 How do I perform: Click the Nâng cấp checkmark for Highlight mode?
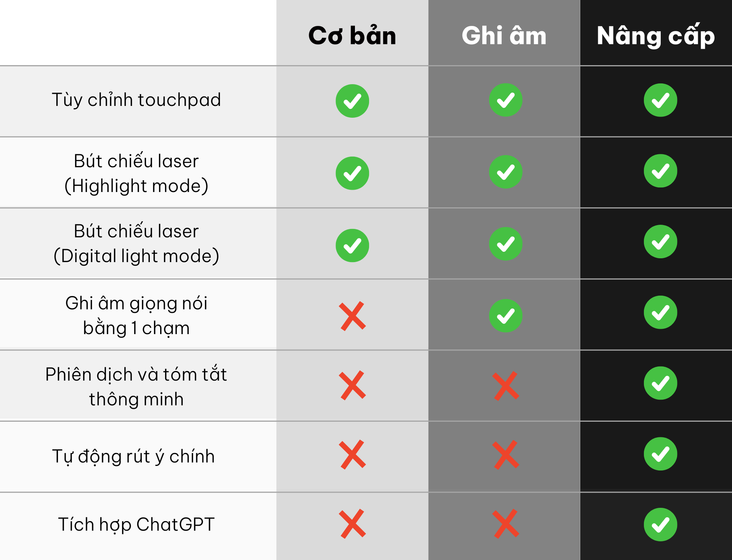pos(660,171)
